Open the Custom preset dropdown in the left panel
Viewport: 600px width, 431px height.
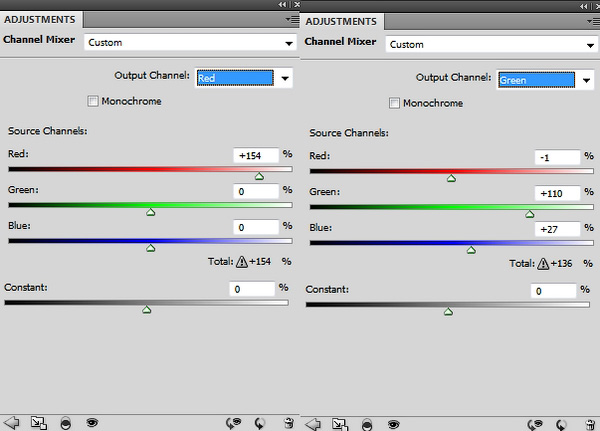[x=191, y=42]
